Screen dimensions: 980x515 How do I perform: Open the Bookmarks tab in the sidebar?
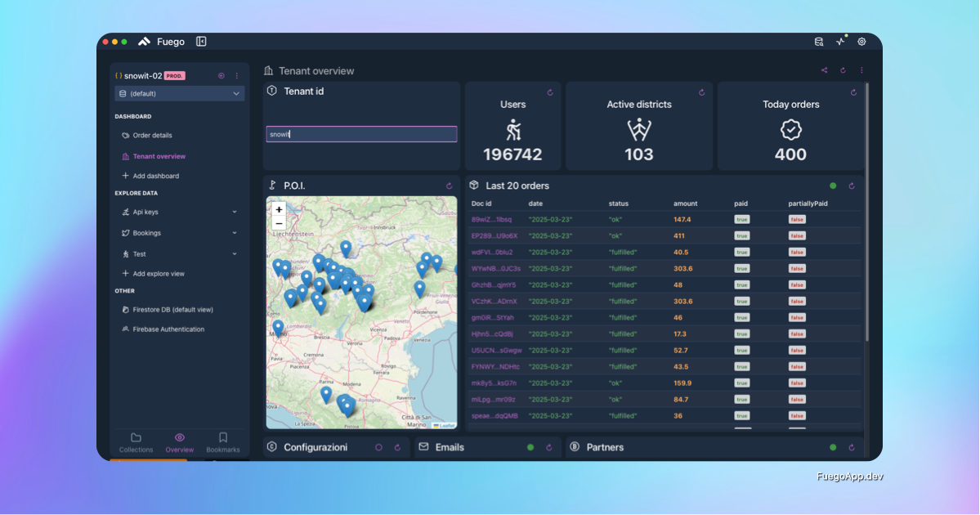coord(222,441)
